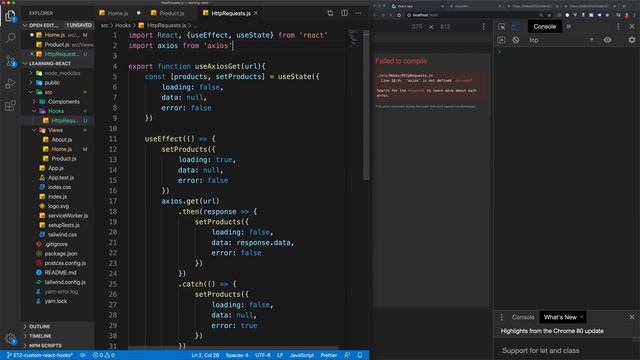Screen dimensions: 640x360
Task: Close the DevTools panel
Action: [x=632, y=27]
